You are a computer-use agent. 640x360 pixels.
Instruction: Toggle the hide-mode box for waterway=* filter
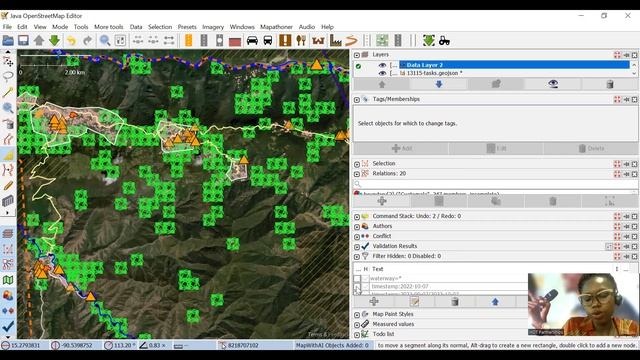pyautogui.click(x=365, y=278)
